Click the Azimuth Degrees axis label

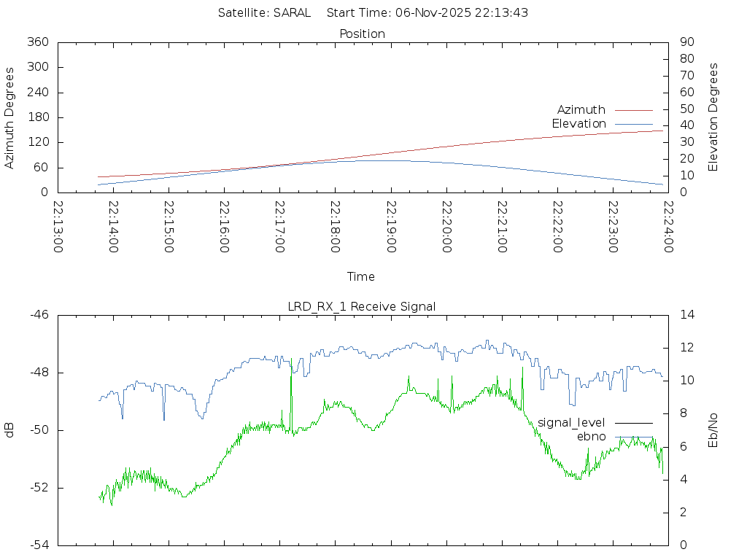point(10,117)
